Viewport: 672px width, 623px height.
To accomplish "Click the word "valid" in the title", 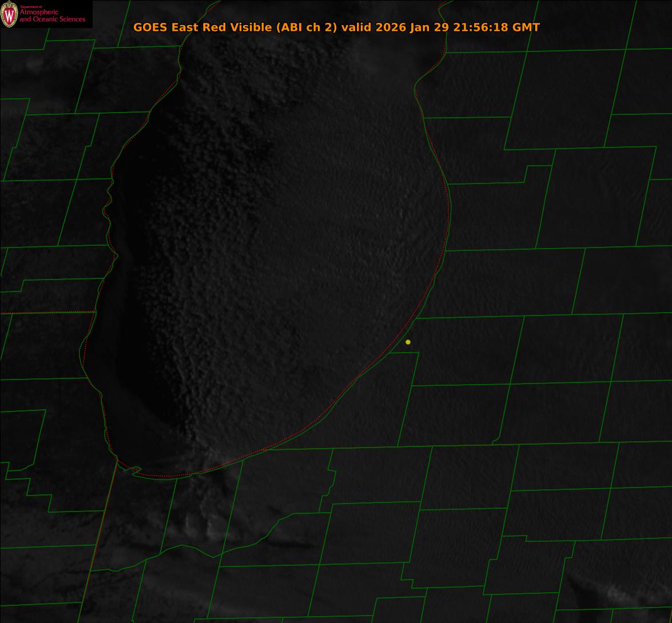I will [x=356, y=27].
